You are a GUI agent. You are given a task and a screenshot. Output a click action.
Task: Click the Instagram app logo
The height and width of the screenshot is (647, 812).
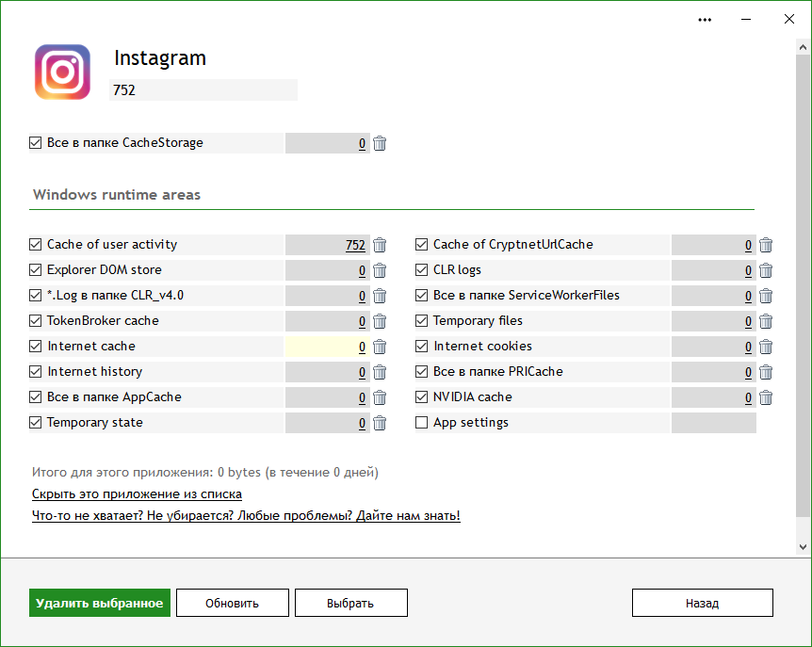pos(63,72)
